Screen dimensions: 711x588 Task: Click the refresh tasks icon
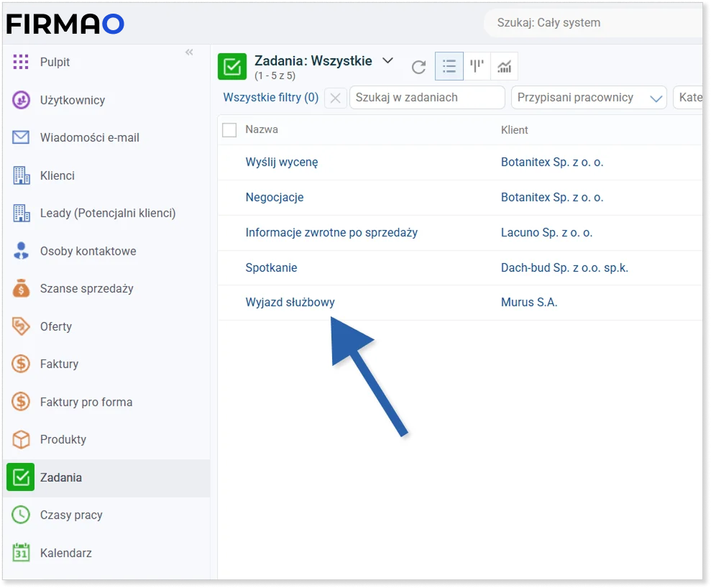point(418,67)
